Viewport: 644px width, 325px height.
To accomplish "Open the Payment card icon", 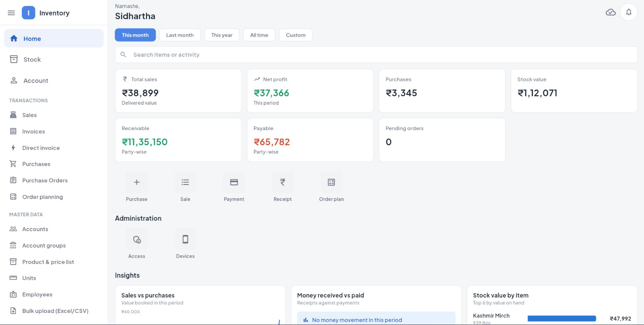I will tap(234, 182).
